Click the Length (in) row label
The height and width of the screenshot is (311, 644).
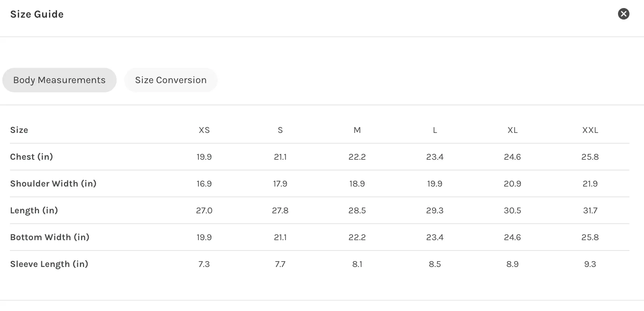click(34, 210)
